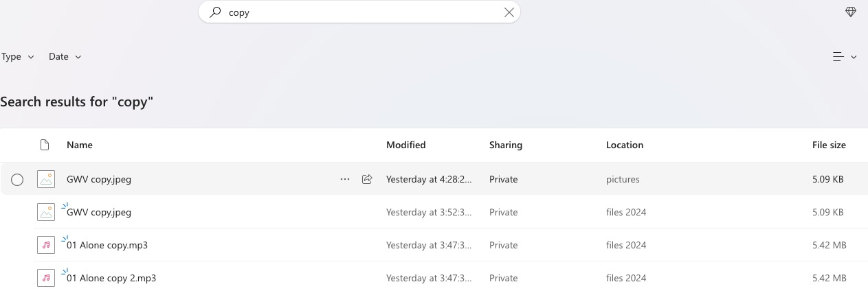Sort by the Name column

coord(80,145)
